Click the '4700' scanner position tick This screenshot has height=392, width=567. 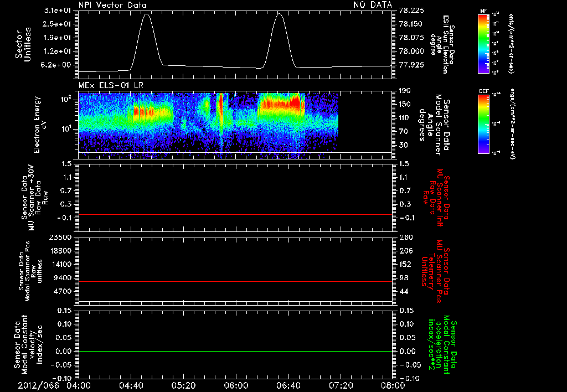[x=63, y=291]
